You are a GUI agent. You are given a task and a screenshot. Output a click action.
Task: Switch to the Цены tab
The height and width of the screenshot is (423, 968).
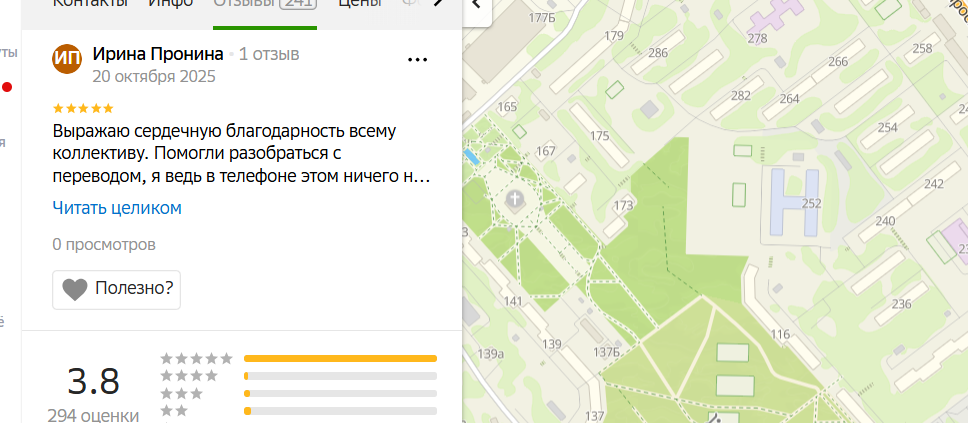[359, 5]
